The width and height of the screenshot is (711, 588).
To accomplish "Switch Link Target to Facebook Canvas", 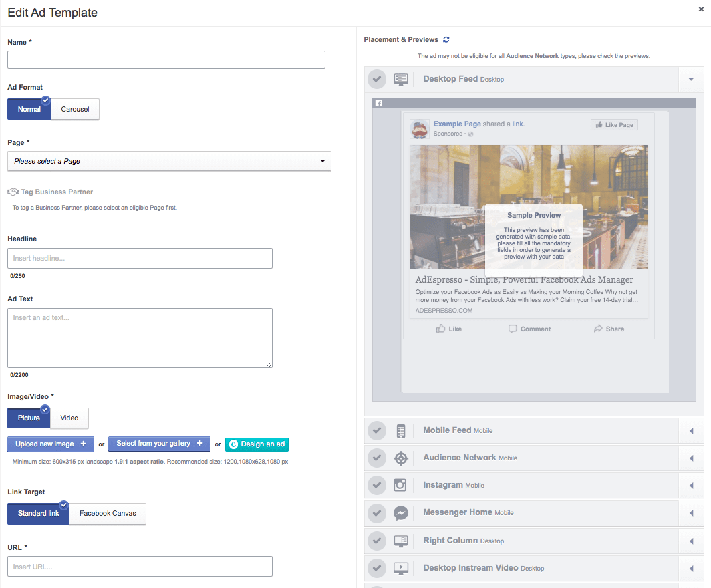I will pos(107,514).
